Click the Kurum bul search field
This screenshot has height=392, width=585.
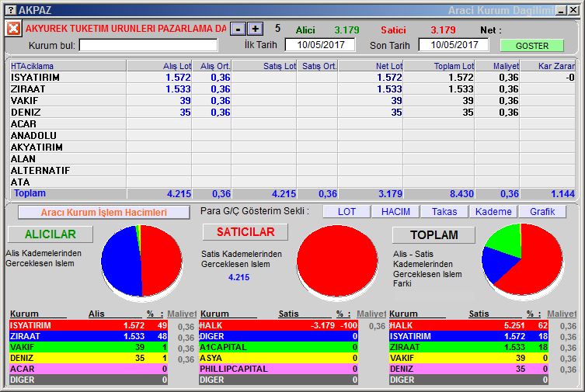click(x=148, y=46)
